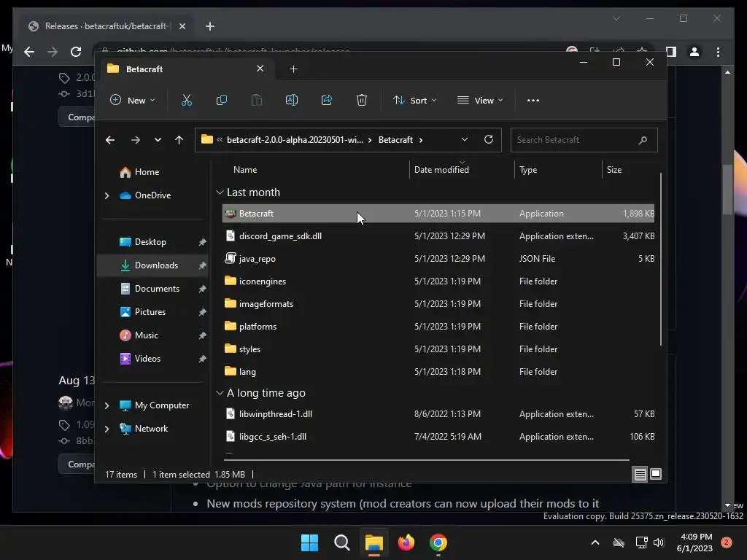Open Documents in navigation pane

tap(157, 289)
